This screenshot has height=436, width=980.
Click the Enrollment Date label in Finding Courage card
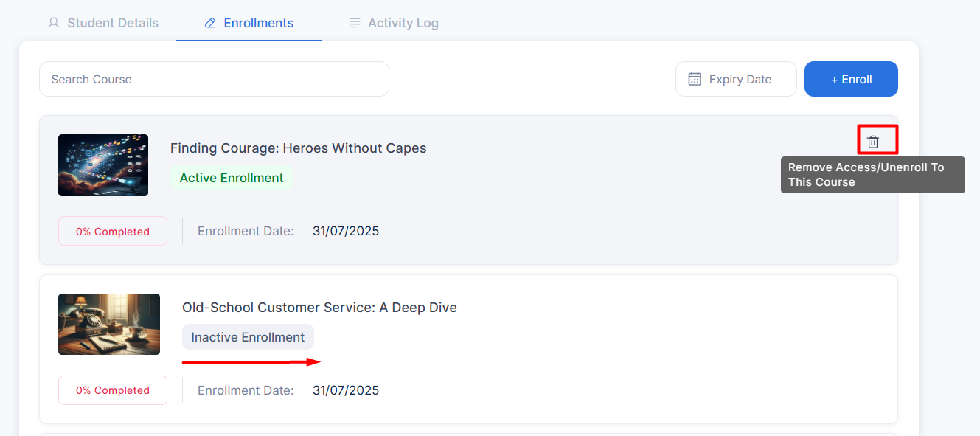coord(246,231)
